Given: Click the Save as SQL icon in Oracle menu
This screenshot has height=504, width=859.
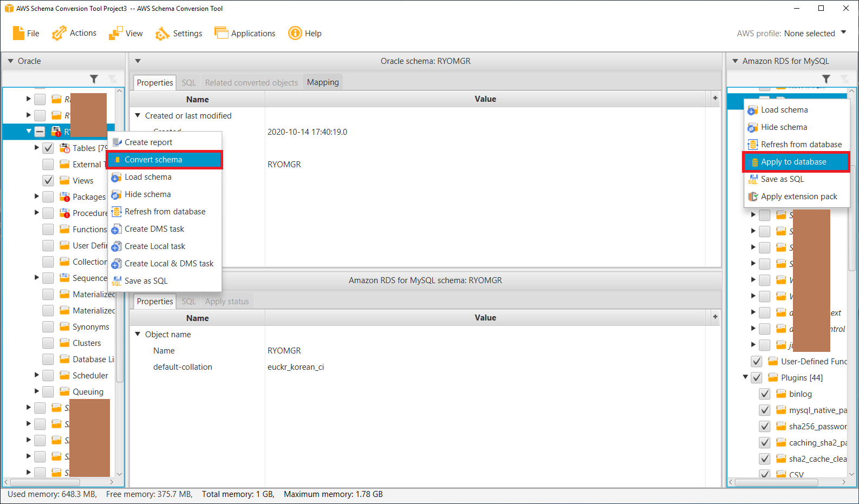Looking at the screenshot, I should (x=116, y=281).
